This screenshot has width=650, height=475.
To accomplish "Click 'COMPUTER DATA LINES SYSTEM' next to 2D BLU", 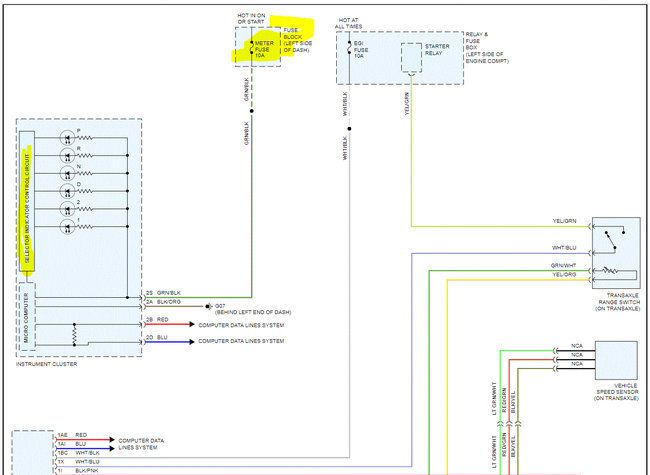I will (241, 341).
